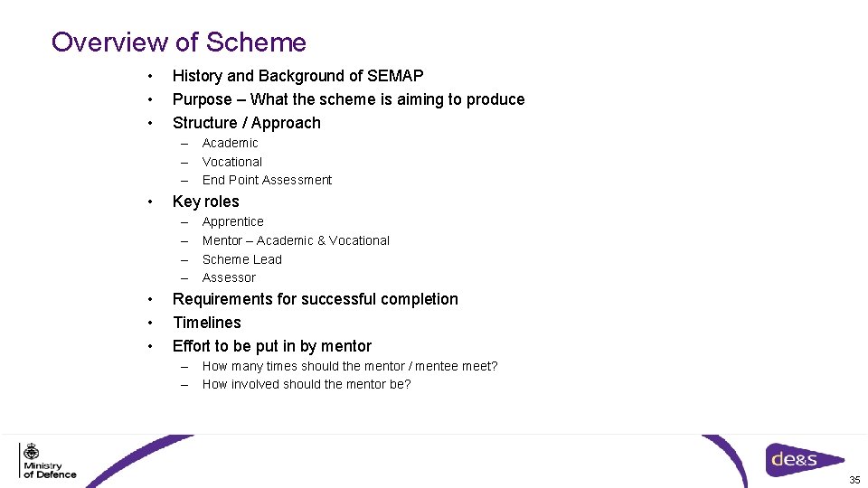The height and width of the screenshot is (488, 868).
Task: Select History and Background of SEMAP bullet
Action: click(x=297, y=76)
